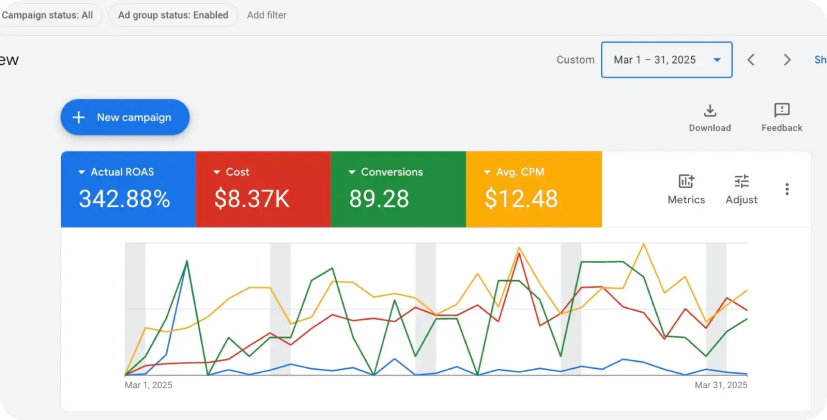Open the Feedback icon
The width and height of the screenshot is (827, 420).
[781, 111]
